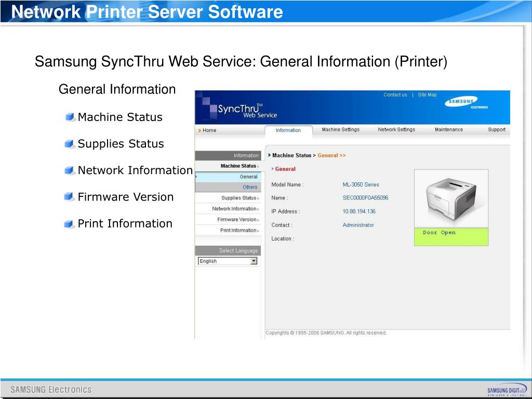Open the Network Settings tab

[396, 129]
